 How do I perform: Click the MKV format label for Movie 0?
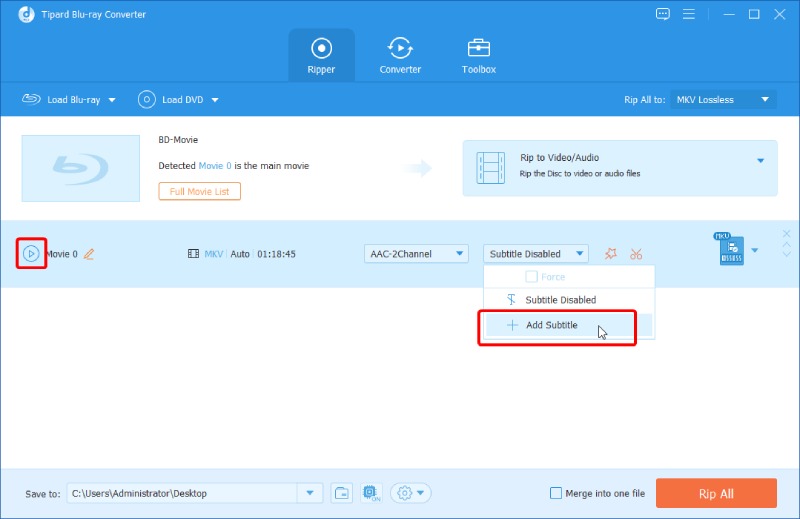click(x=214, y=254)
